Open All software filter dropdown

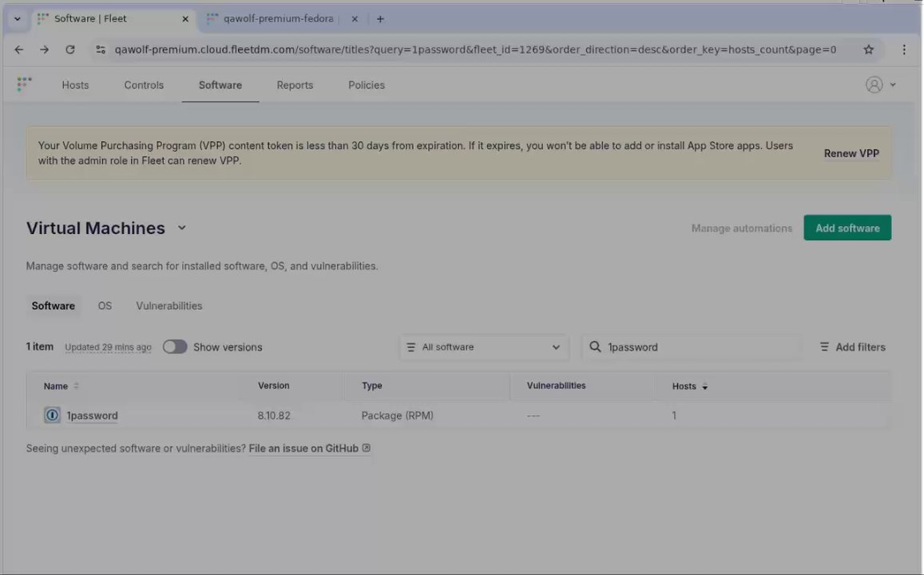click(484, 347)
